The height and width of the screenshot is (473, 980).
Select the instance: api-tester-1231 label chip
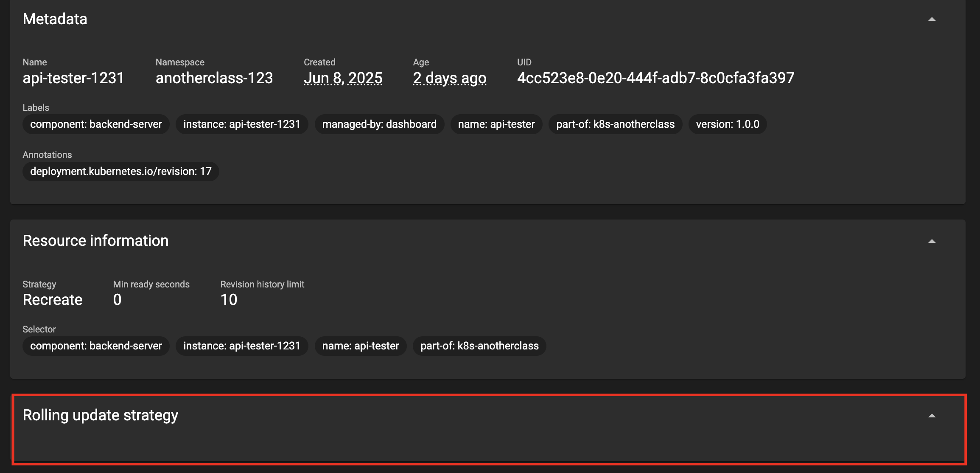click(x=242, y=124)
